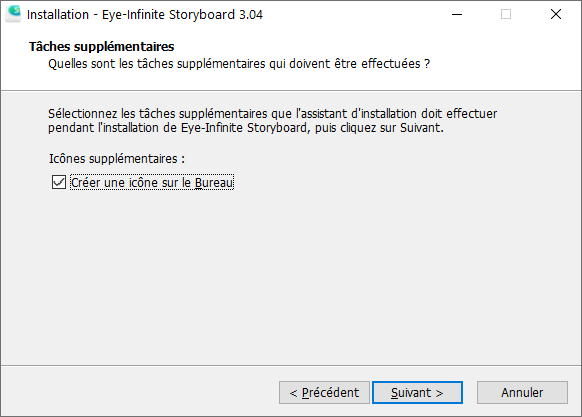Click "Eye-Infinite Storyboard" within the instruction paragraph
Viewport: 582px width, 417px height.
[x=244, y=128]
